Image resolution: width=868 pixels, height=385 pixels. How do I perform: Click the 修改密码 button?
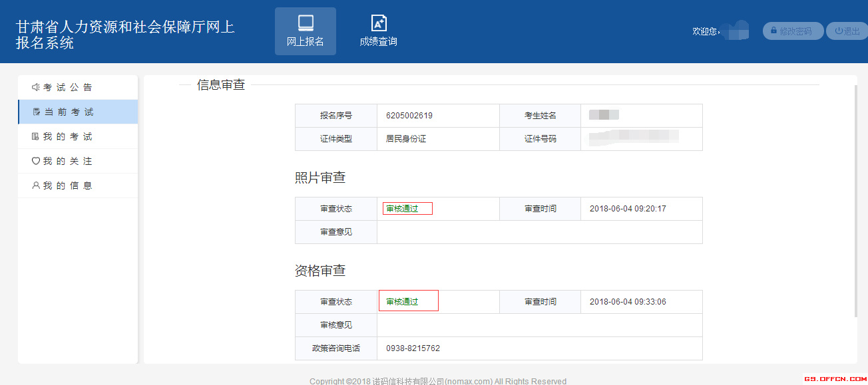point(793,31)
